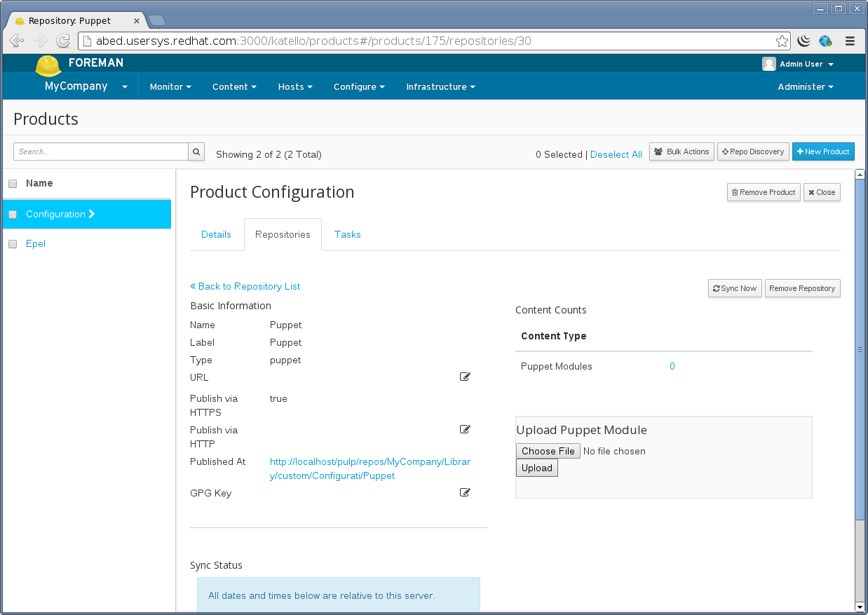Click the New Product button
868x615 pixels.
[x=823, y=151]
